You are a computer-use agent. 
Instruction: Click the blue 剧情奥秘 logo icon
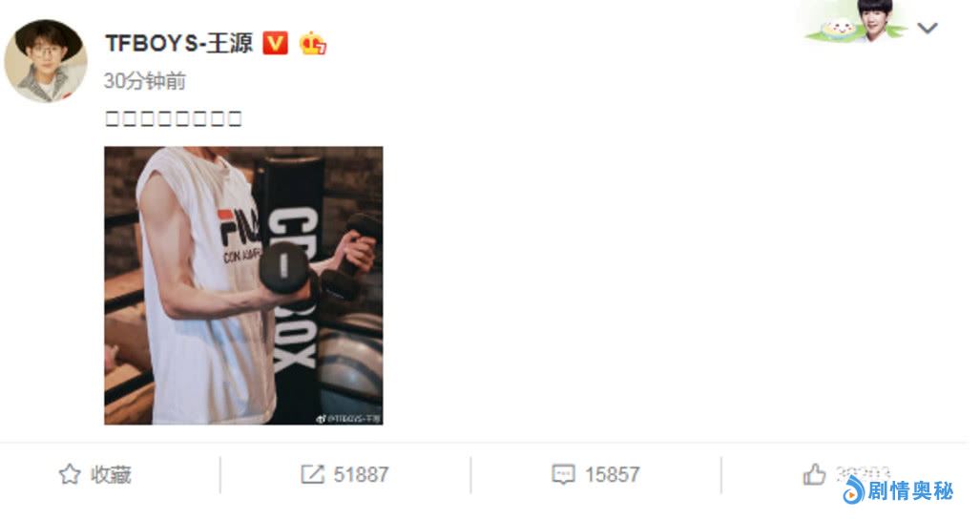click(852, 490)
